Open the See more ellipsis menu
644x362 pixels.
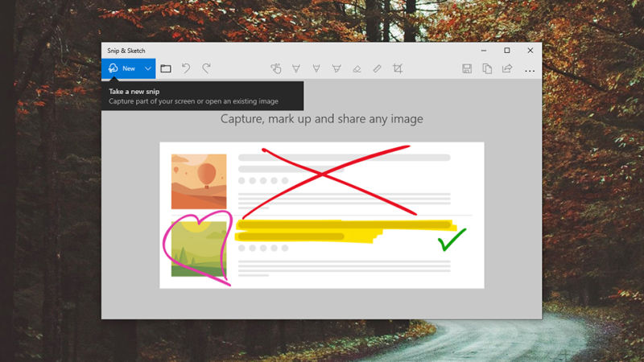coord(529,70)
